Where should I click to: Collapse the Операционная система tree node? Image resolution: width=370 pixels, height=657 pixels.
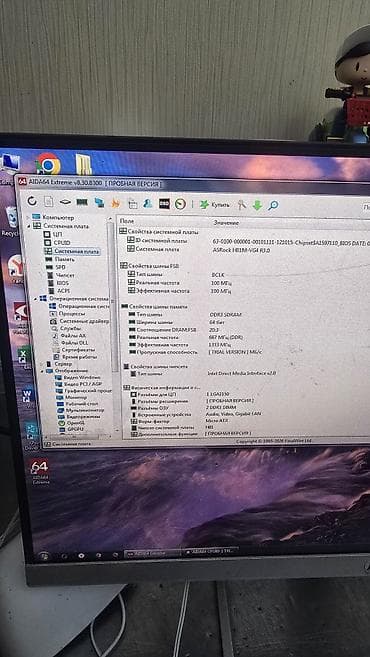click(x=36, y=298)
